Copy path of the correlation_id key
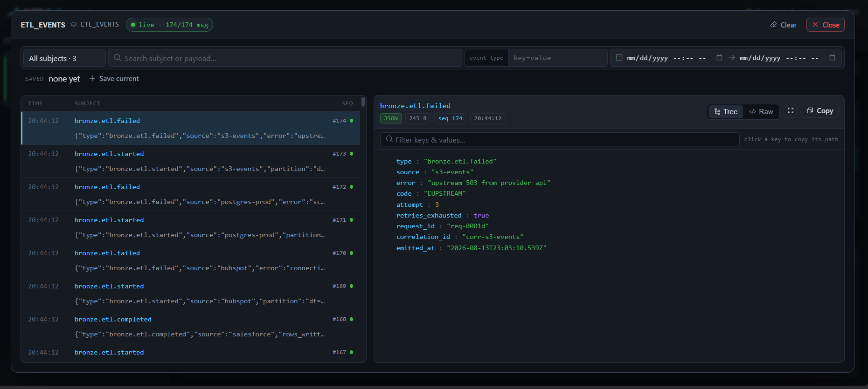Viewport: 868px width, 389px height. [423, 237]
